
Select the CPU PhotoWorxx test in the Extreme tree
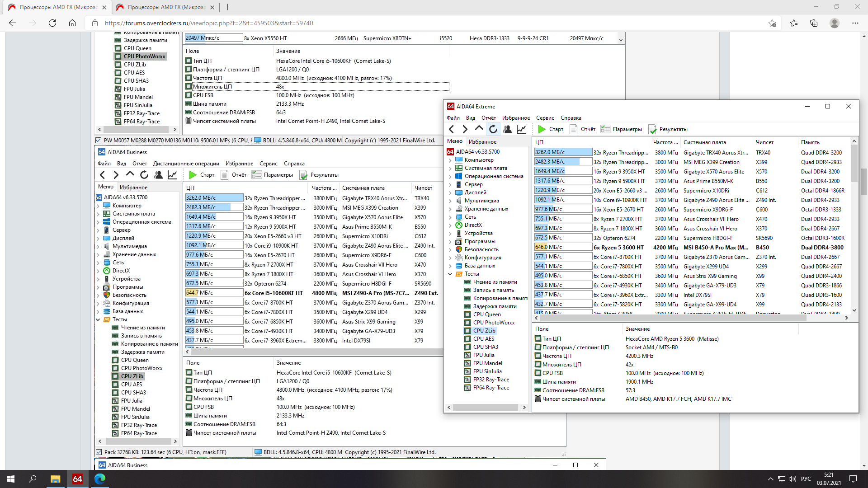coord(494,323)
